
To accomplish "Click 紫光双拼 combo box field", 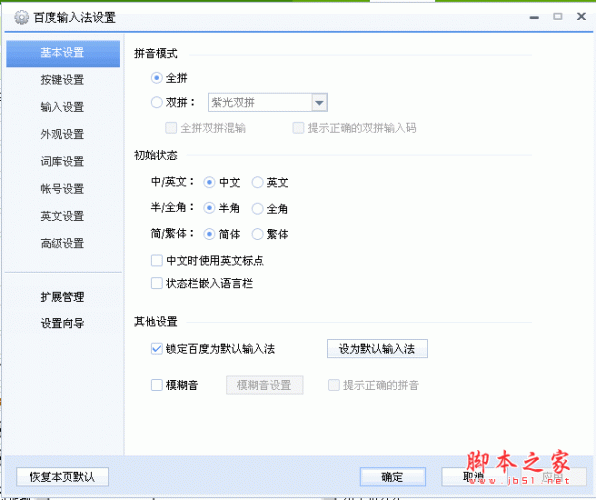I will click(268, 103).
